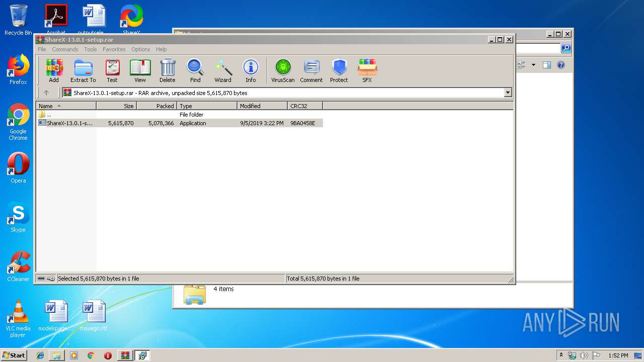Expand the archive path dropdown

click(x=508, y=93)
